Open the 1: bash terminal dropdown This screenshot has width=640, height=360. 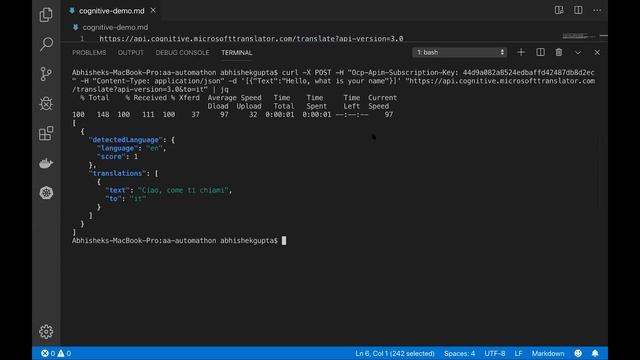coord(459,52)
